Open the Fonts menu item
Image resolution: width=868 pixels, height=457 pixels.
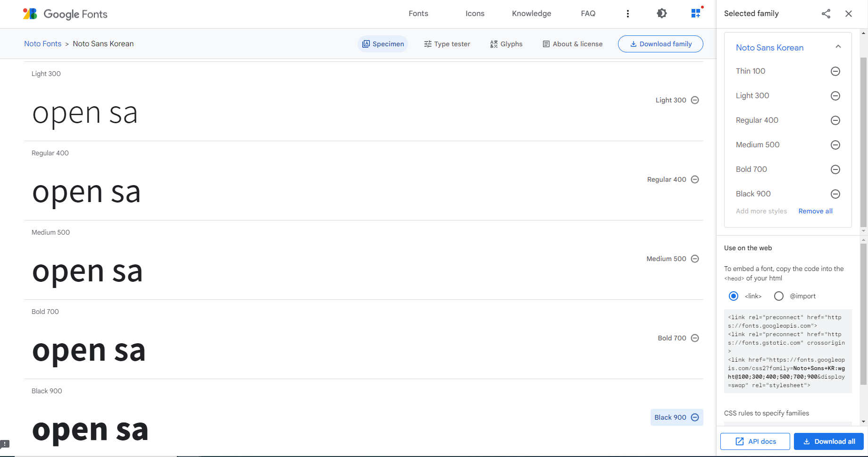[x=418, y=14]
